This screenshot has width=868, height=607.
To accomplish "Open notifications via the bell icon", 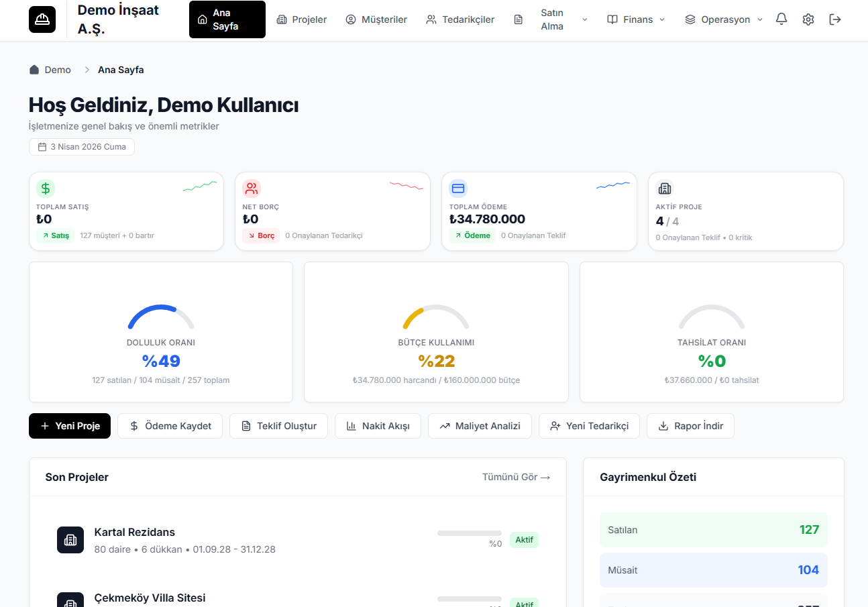I will [781, 19].
